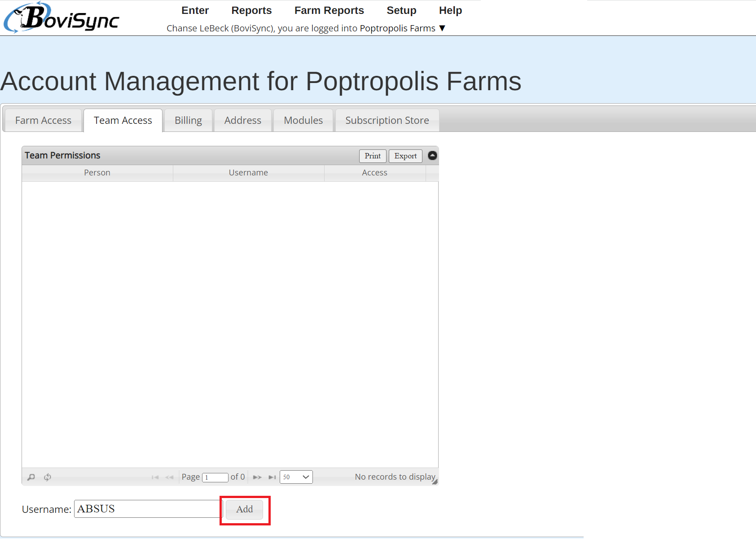Go to first page icon
Image resolution: width=756 pixels, height=551 pixels.
coord(155,477)
